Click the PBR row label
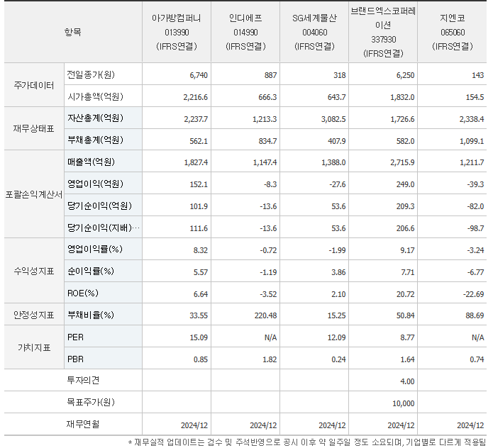This screenshot has height=448, width=493. click(75, 359)
